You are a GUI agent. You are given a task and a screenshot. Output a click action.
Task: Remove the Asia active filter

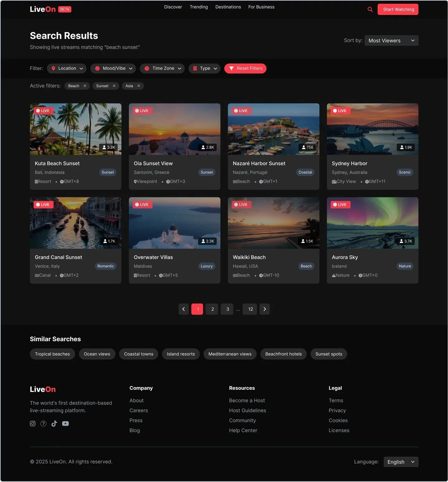tap(139, 86)
